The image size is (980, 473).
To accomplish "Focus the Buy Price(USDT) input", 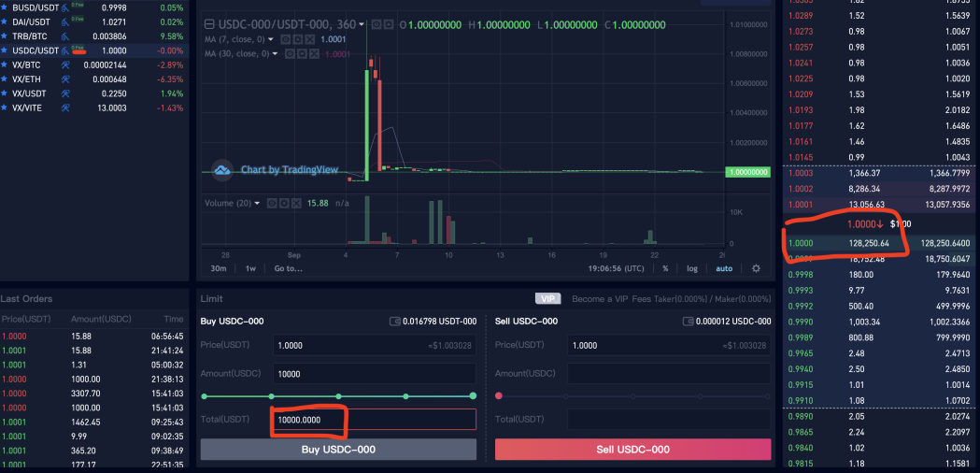I will 375,345.
